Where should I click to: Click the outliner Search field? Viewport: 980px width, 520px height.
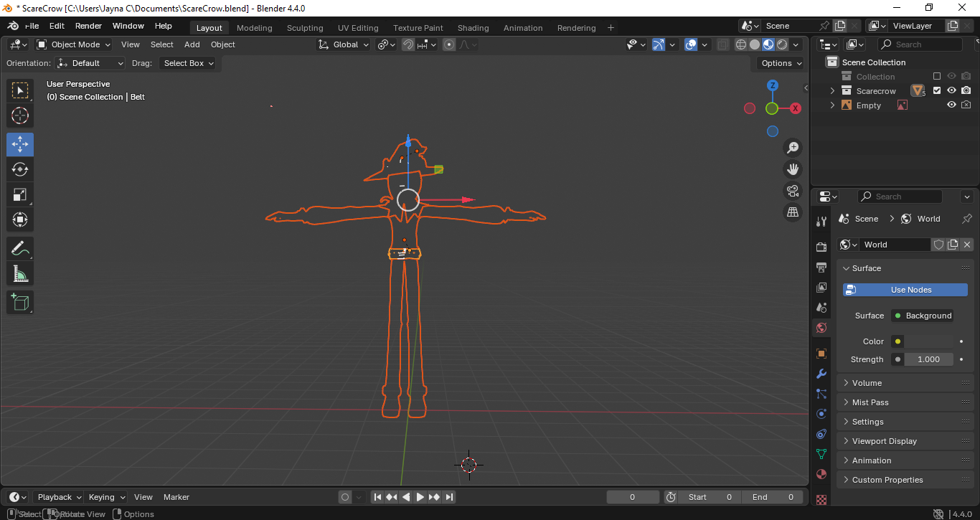(920, 44)
